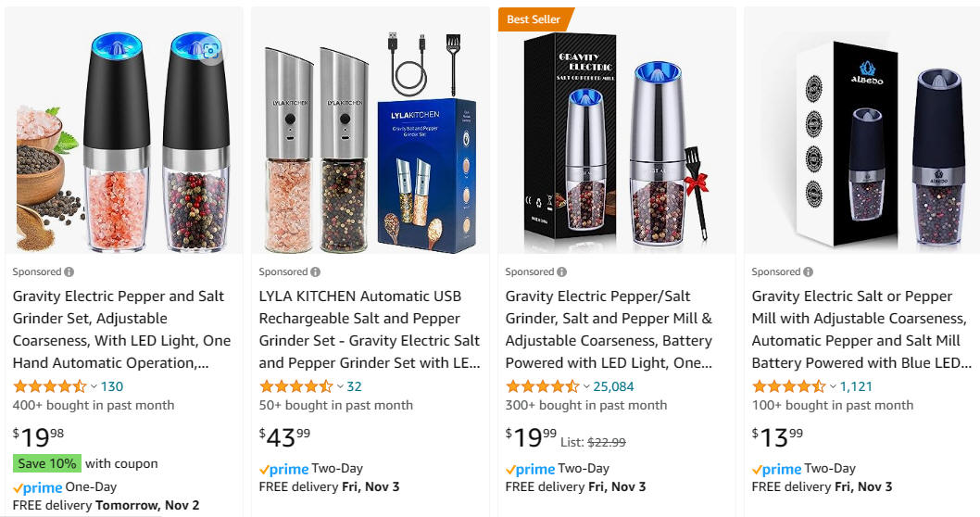Viewport: 980px width, 517px height.
Task: Open the 1,121 ratings link
Action: 856,386
